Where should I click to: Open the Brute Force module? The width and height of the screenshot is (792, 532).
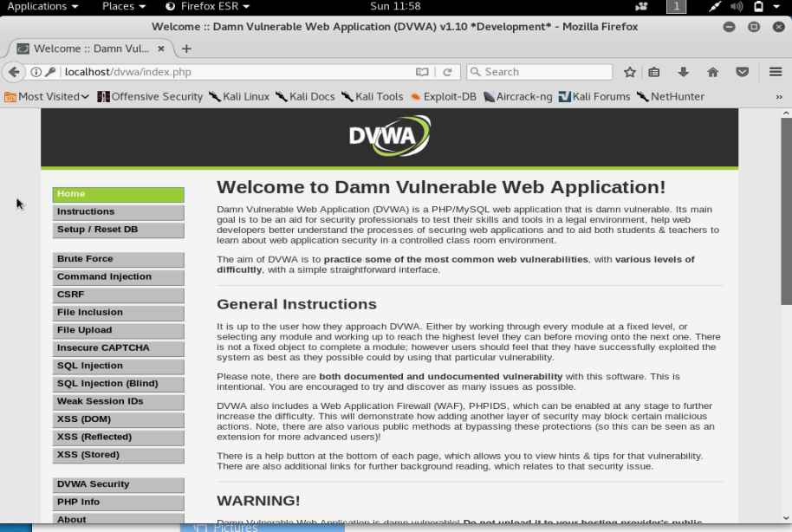pos(118,259)
